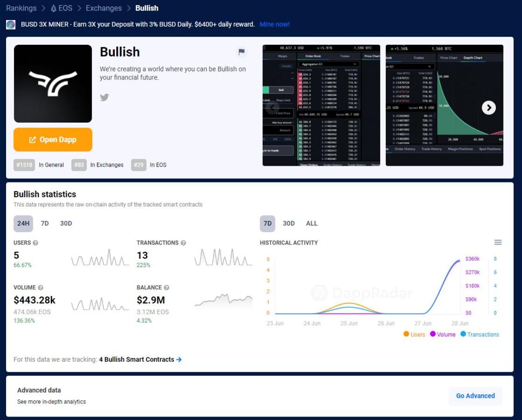Screen dimensions: 522x420
Task: Click the Mine now! ad link
Action: (x=274, y=24)
